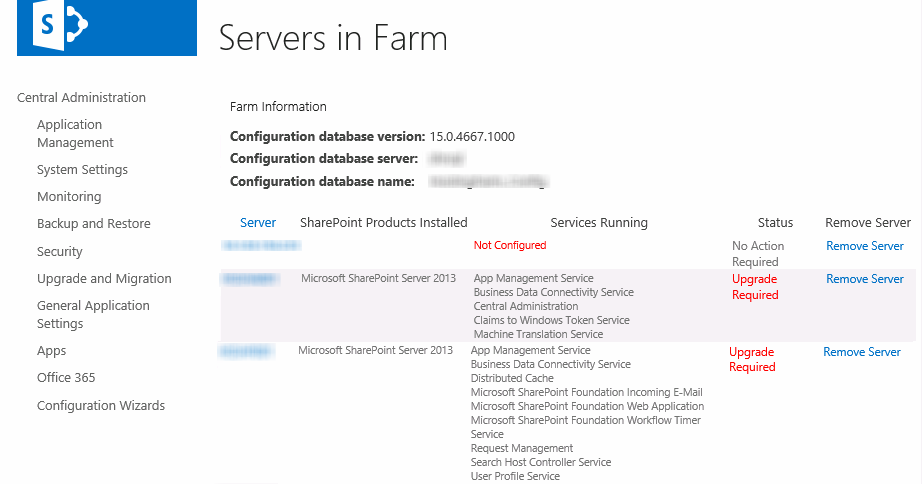Viewport: 922px width, 484px height.
Task: Open Upgrade and Migration
Action: (x=104, y=279)
